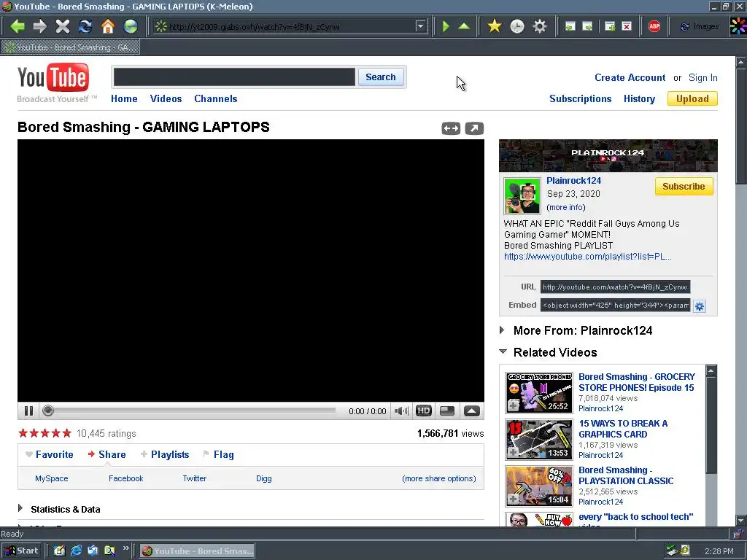Open browsing history with the clock icon
The image size is (747, 560).
tap(517, 26)
